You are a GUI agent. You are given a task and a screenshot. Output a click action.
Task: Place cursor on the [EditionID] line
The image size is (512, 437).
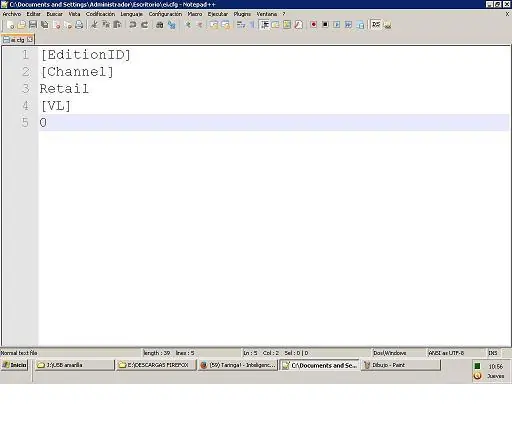[x=85, y=55]
